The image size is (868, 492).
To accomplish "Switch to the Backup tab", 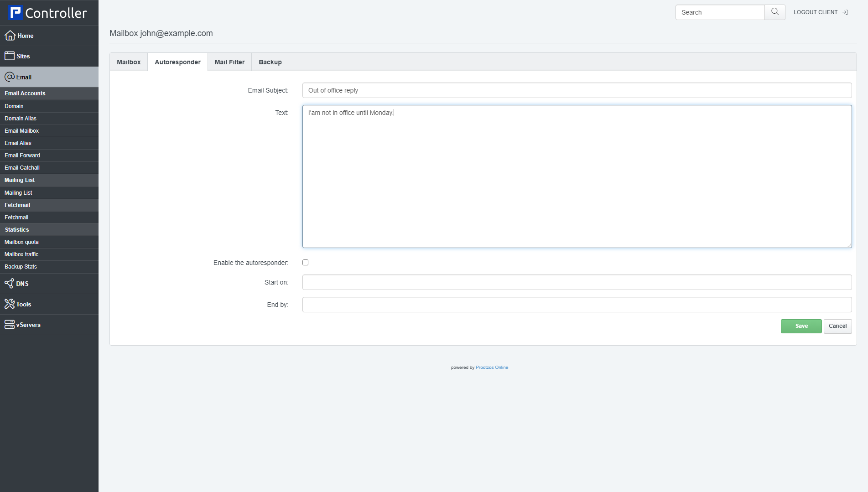I will point(270,62).
